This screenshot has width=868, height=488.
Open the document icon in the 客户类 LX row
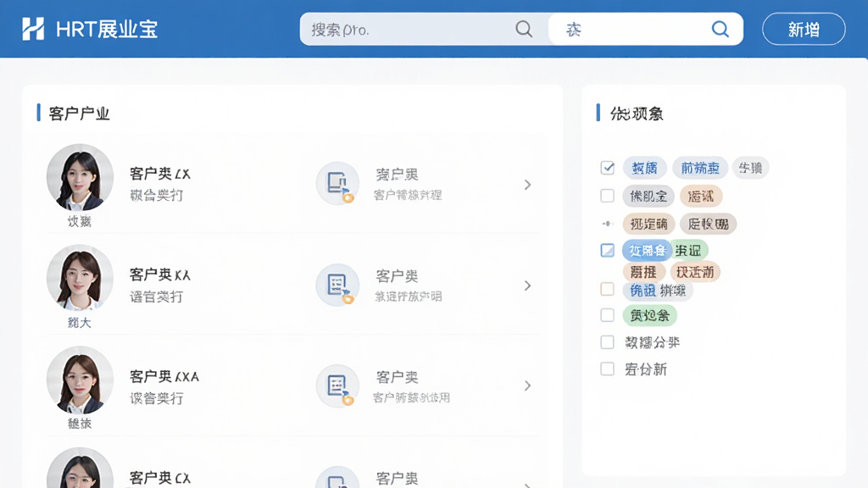[x=337, y=184]
